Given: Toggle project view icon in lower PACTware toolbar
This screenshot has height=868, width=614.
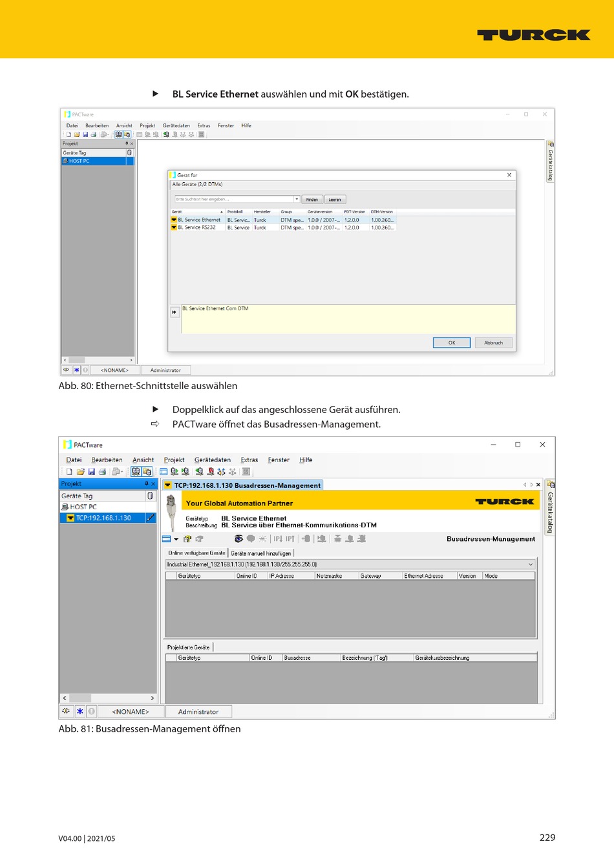Looking at the screenshot, I should pos(136,472).
